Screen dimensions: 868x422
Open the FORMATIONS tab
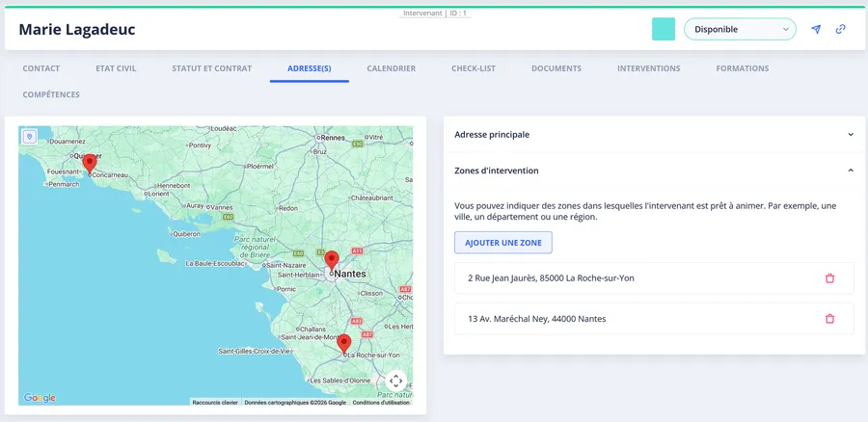[743, 68]
